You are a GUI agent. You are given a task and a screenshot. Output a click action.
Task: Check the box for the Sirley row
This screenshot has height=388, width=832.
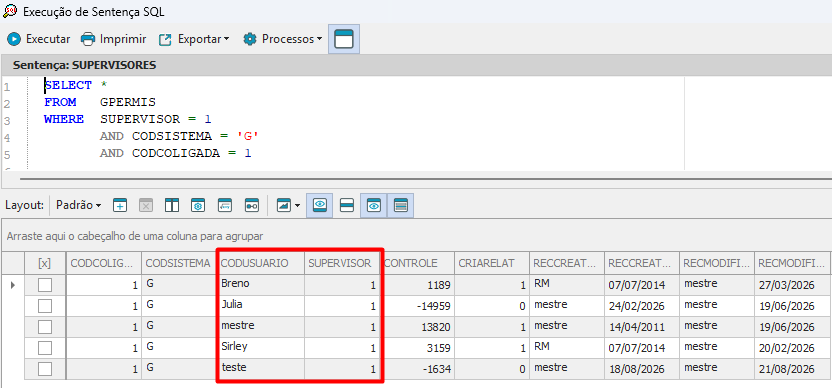[x=45, y=348]
